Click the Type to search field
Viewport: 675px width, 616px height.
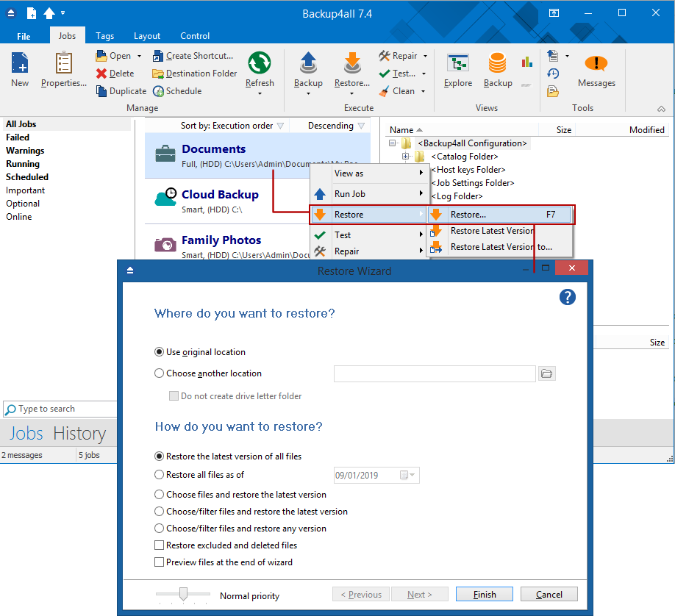pyautogui.click(x=59, y=409)
